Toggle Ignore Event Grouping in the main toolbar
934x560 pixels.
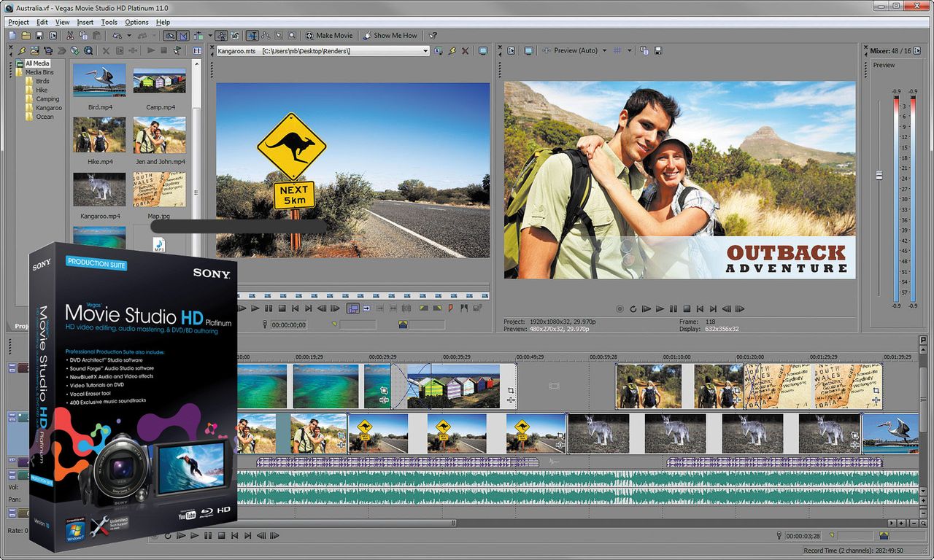coord(235,35)
